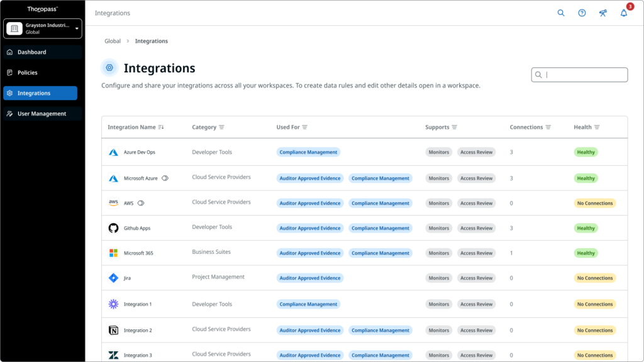Image resolution: width=644 pixels, height=362 pixels.
Task: Toggle the eye icon beside AWS
Action: [x=141, y=203]
